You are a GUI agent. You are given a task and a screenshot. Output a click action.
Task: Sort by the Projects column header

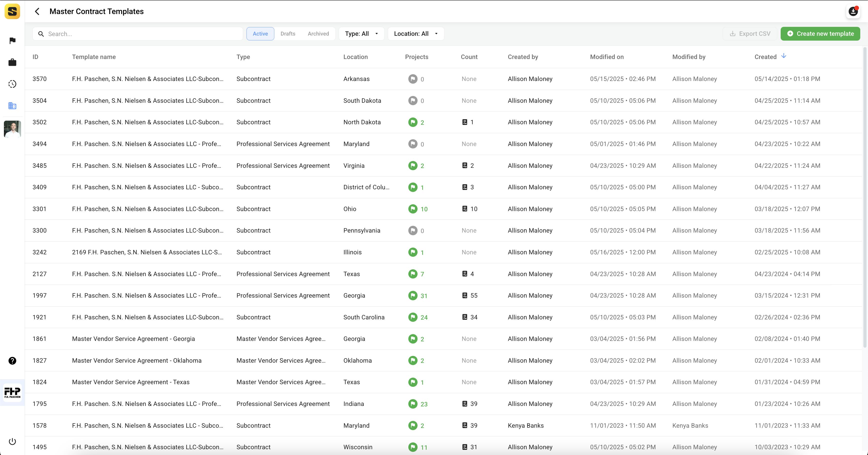point(417,57)
